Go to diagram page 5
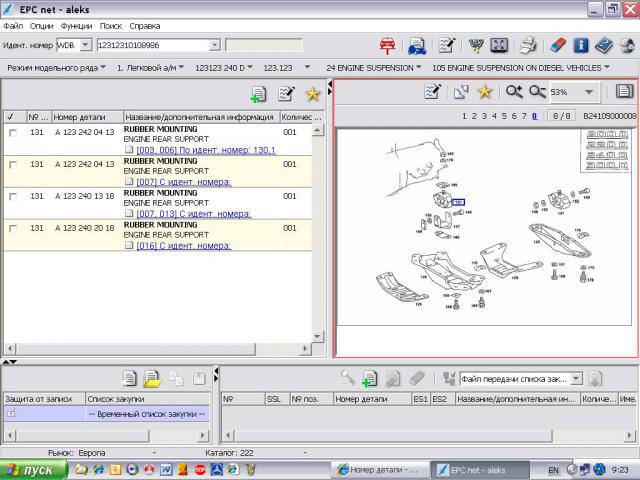This screenshot has height=480, width=640. tap(505, 116)
